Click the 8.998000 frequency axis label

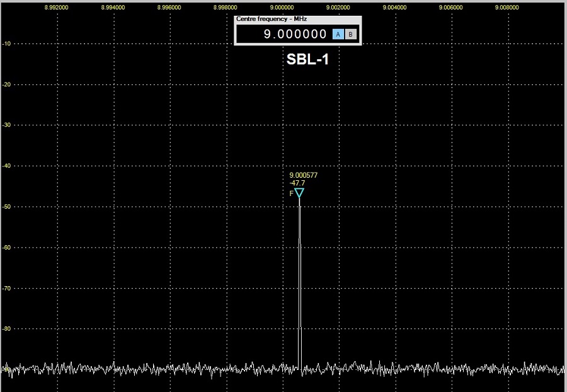pos(226,8)
